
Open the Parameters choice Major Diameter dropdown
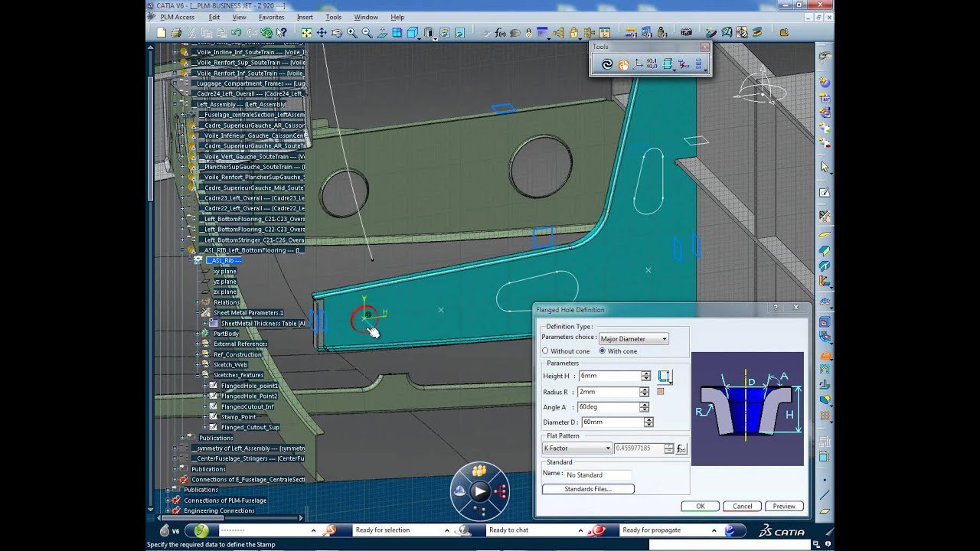coord(634,339)
